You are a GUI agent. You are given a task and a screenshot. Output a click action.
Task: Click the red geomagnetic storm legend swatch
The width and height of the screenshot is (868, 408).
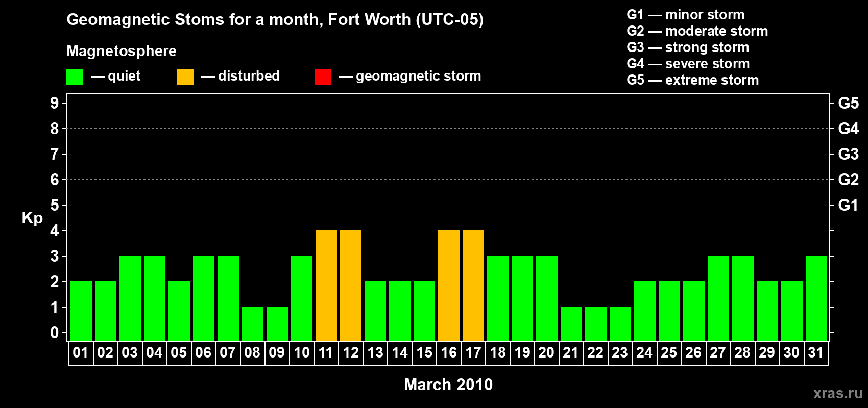pyautogui.click(x=323, y=77)
